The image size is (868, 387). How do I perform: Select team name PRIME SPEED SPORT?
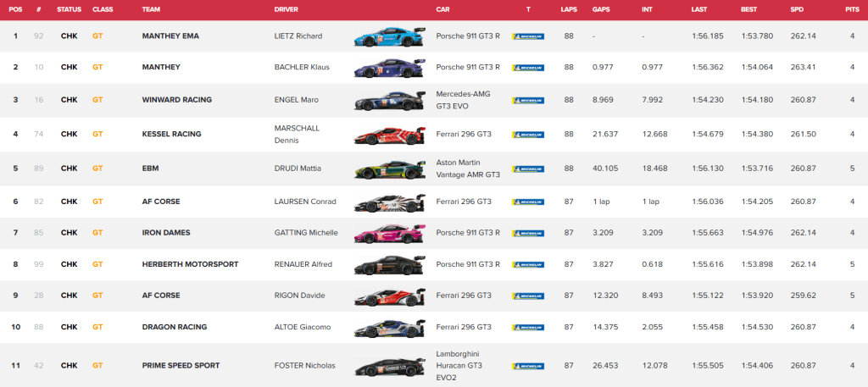181,366
